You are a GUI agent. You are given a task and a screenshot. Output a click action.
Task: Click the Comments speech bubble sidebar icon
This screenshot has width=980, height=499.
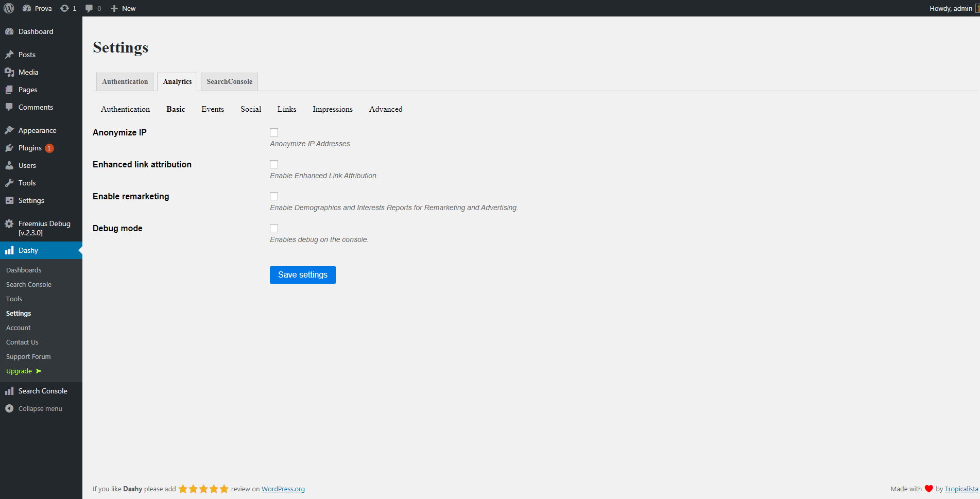coord(9,107)
